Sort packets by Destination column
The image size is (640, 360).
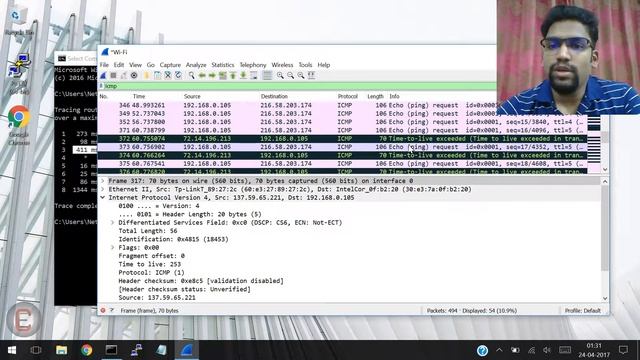click(x=274, y=97)
